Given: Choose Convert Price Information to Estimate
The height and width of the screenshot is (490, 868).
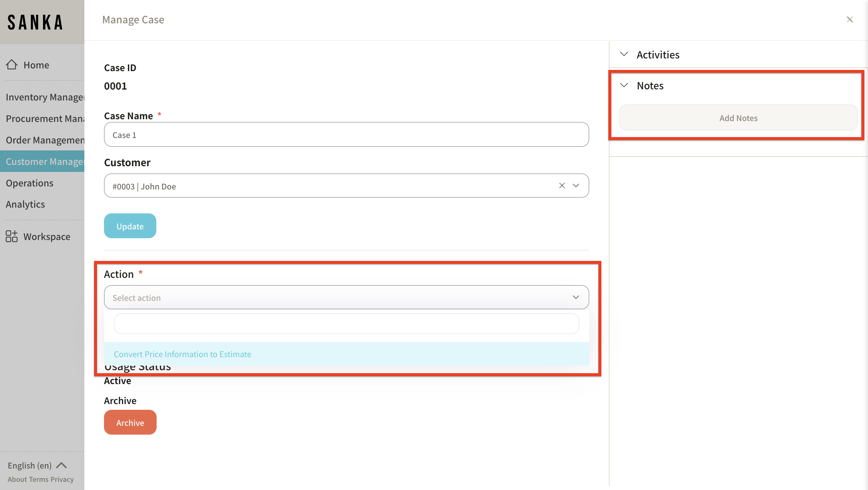Looking at the screenshot, I should point(182,354).
